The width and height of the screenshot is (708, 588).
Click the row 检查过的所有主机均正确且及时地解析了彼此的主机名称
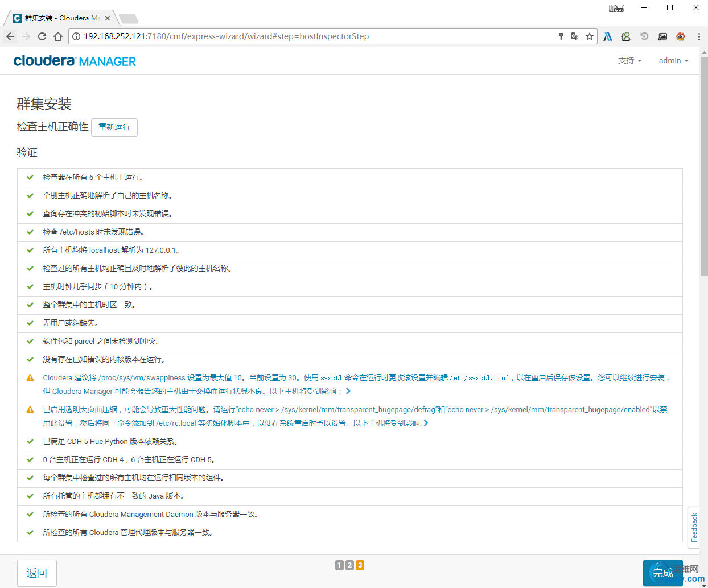[350, 269]
